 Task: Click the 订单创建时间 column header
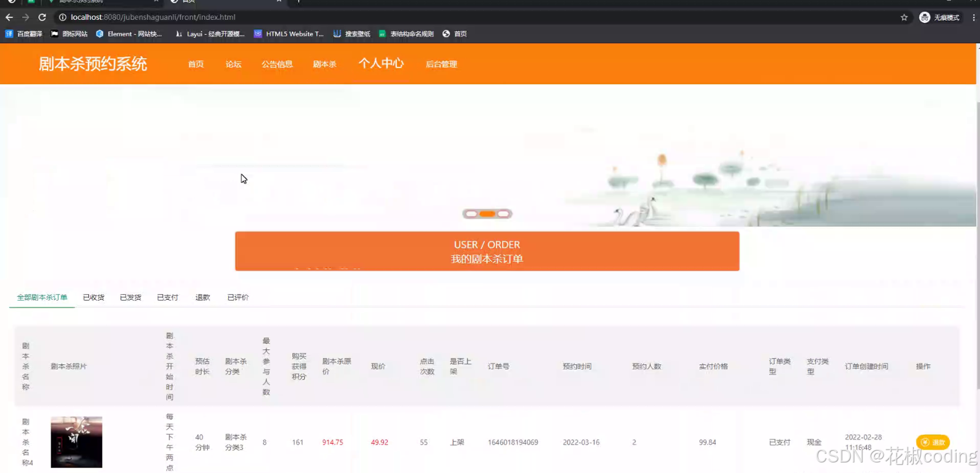click(867, 367)
